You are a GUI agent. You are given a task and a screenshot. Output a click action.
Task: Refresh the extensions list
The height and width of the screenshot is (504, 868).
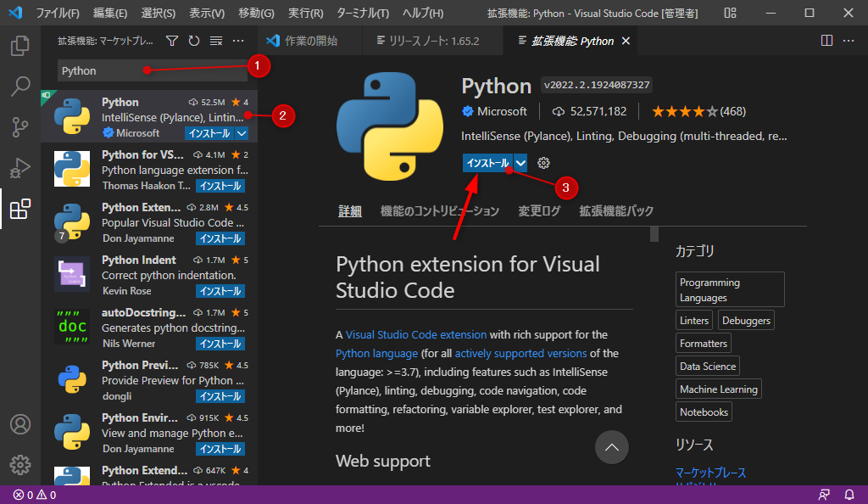coord(194,41)
